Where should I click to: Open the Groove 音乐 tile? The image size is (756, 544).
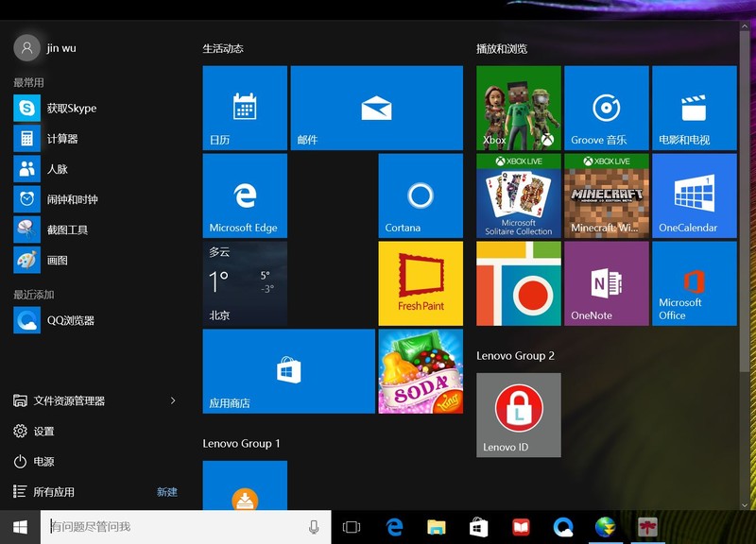(606, 108)
